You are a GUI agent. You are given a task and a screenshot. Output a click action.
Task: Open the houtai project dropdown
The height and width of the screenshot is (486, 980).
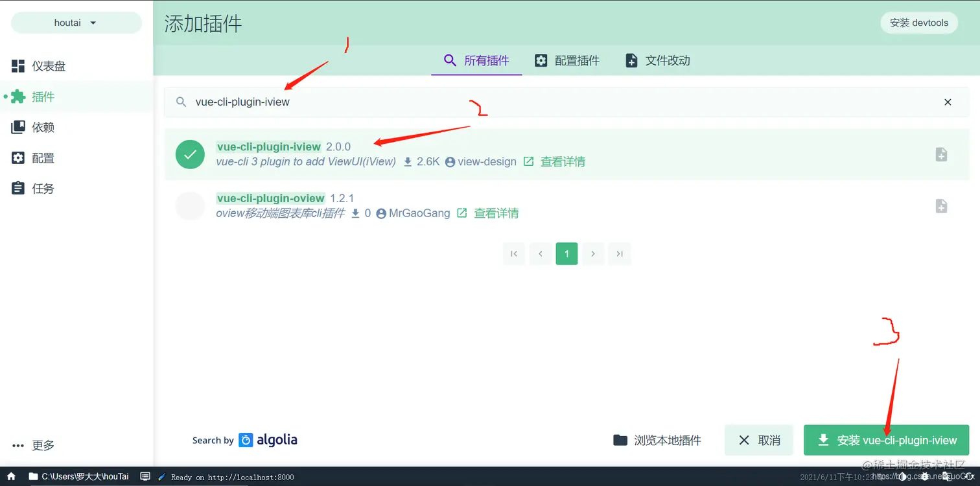[x=76, y=22]
